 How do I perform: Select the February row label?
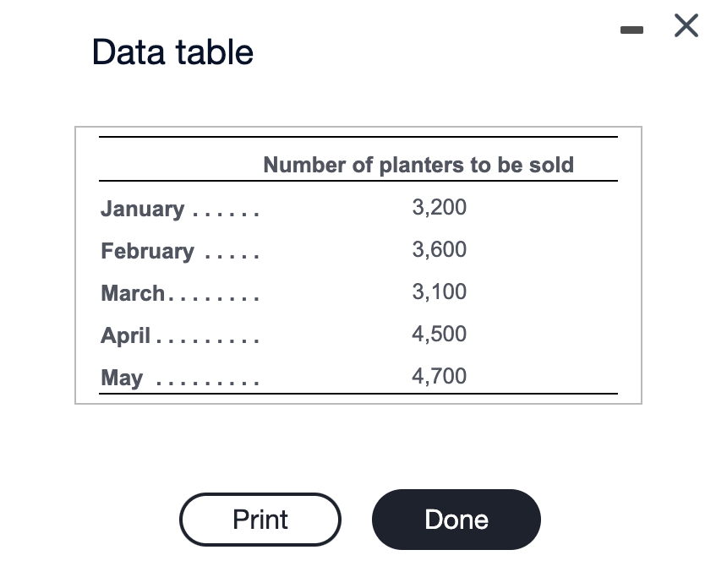click(x=147, y=251)
